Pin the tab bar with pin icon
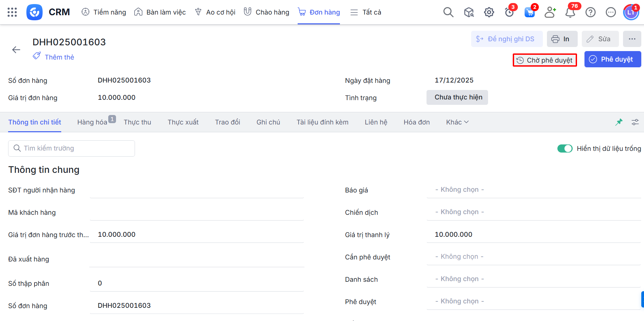 (x=619, y=122)
